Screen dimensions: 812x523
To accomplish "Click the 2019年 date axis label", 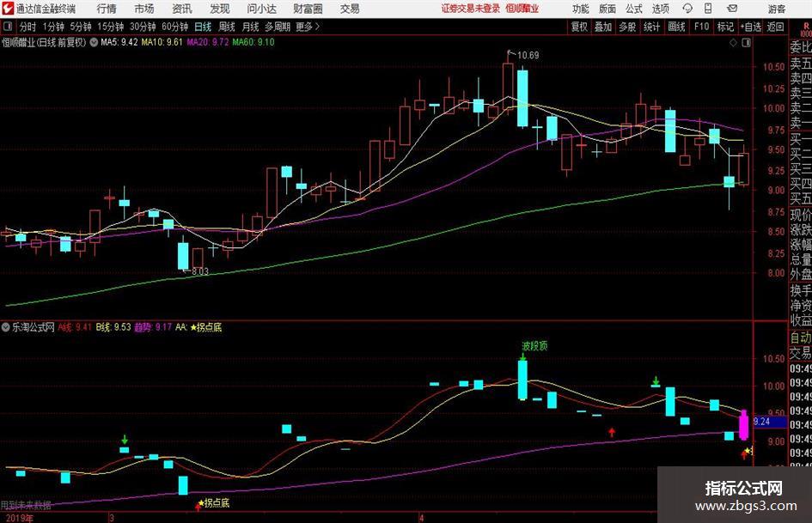I will 20,518.
